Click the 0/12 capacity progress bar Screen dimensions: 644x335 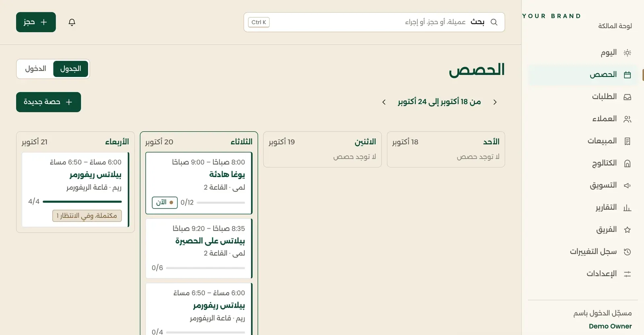221,203
